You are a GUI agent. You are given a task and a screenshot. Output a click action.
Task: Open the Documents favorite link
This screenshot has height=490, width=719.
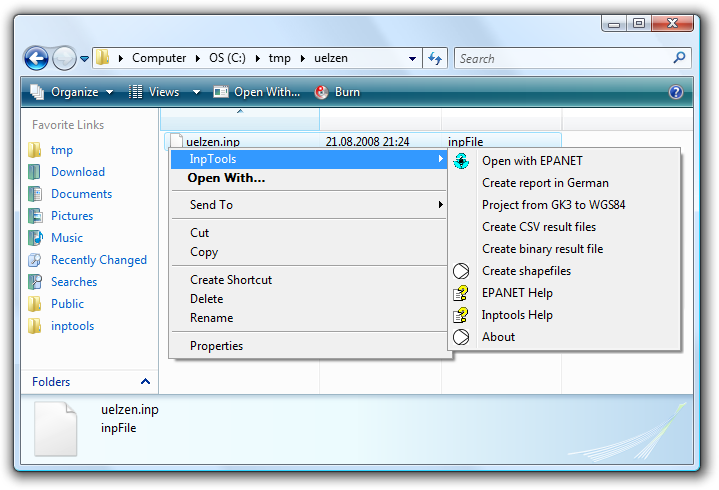coord(82,194)
